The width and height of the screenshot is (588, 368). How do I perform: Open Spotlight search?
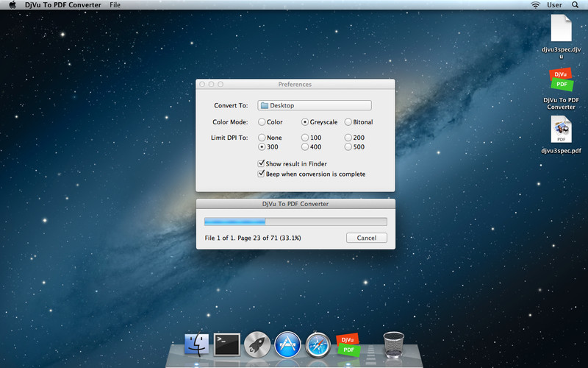point(576,5)
